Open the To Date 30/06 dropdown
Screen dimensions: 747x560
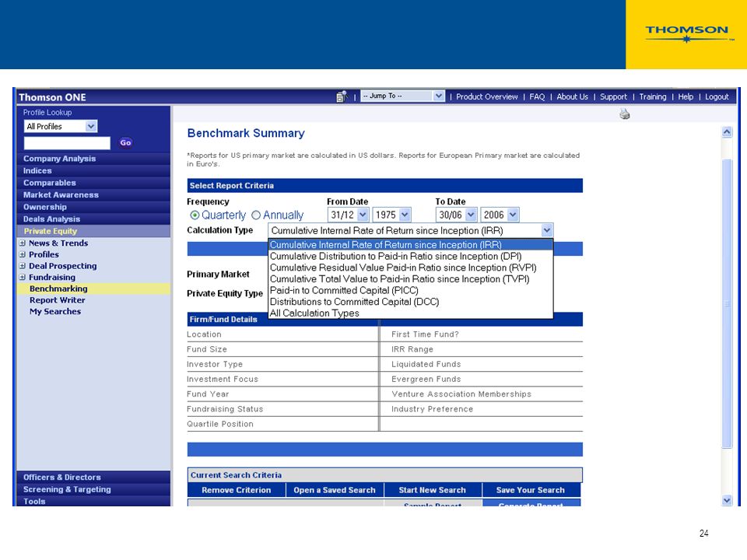coord(456,215)
